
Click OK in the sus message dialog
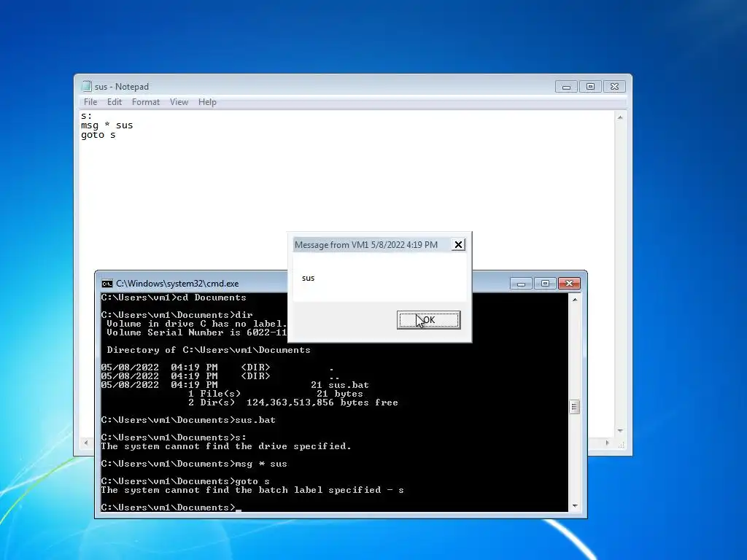pos(428,320)
